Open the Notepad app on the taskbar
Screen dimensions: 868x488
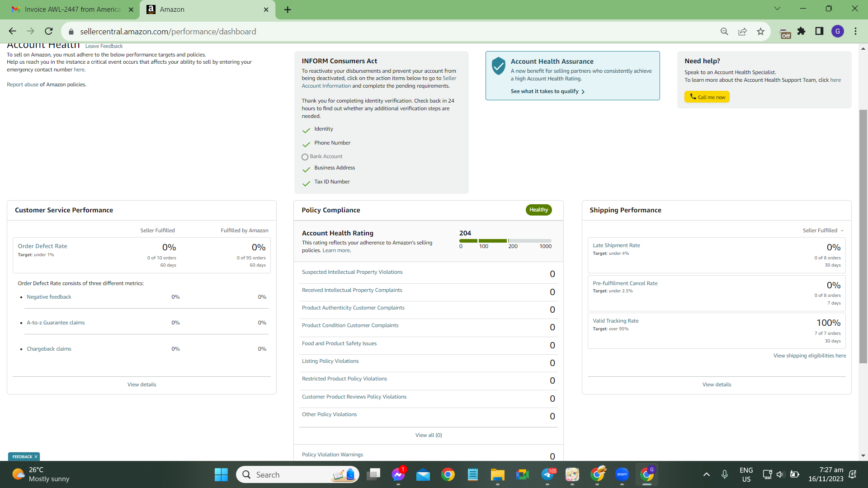pos(473,474)
